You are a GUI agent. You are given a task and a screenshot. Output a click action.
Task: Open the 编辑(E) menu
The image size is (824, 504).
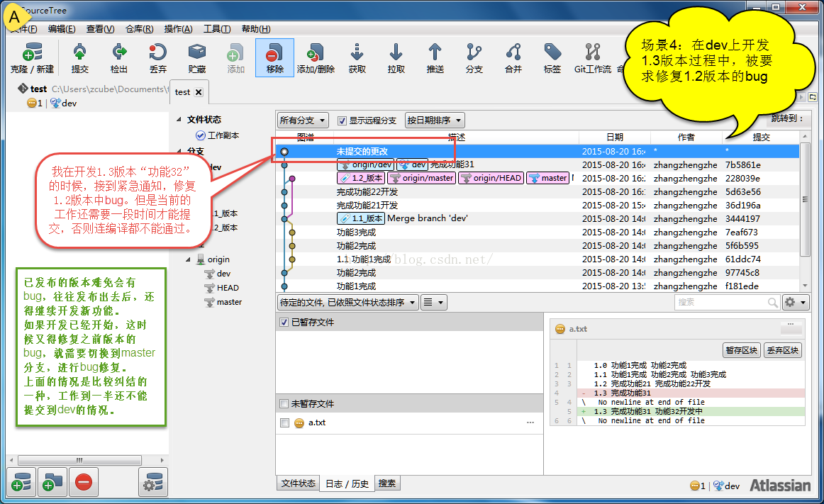coord(62,29)
